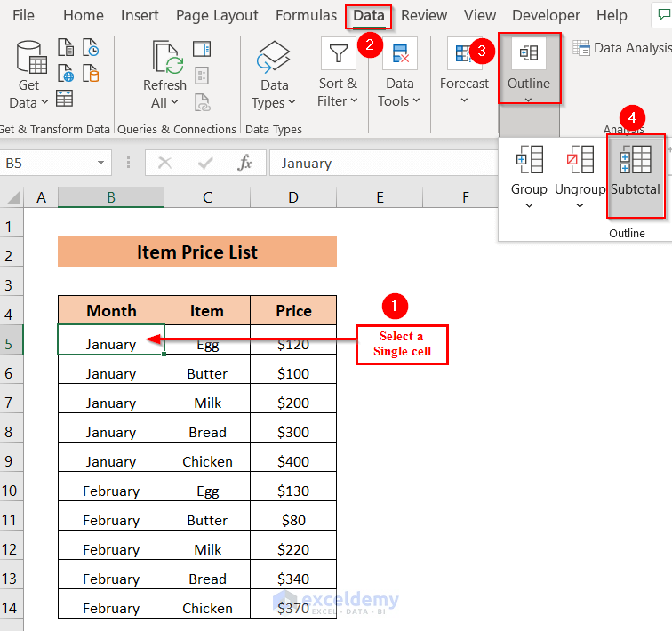Image resolution: width=672 pixels, height=631 pixels.
Task: Click the From Table/Range icon
Action: 66,98
